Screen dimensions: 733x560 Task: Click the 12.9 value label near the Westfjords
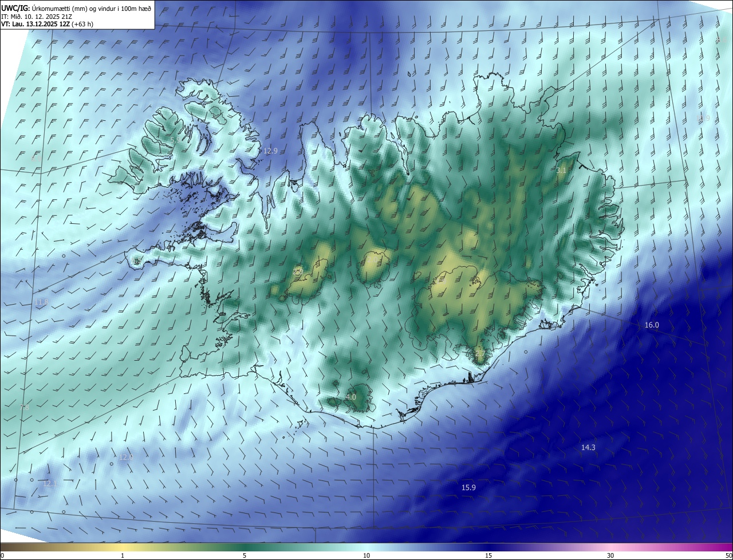270,151
